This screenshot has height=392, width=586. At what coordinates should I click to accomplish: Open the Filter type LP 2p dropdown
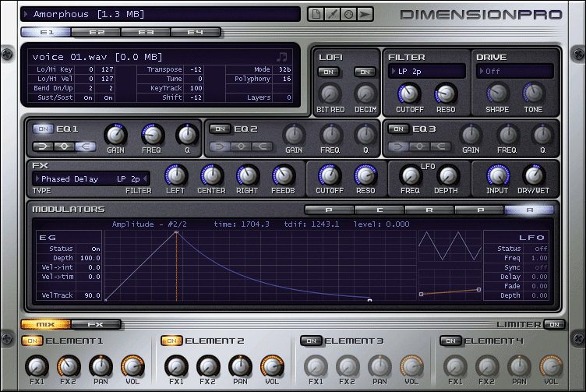click(427, 72)
